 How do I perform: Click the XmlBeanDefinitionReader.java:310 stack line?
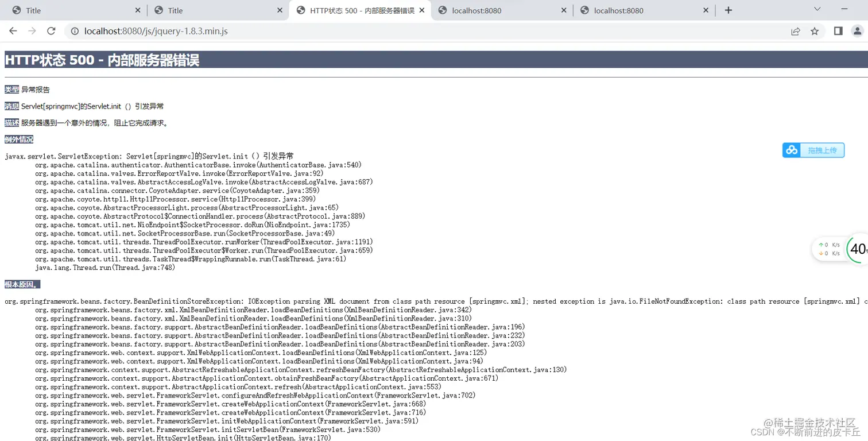(253, 319)
